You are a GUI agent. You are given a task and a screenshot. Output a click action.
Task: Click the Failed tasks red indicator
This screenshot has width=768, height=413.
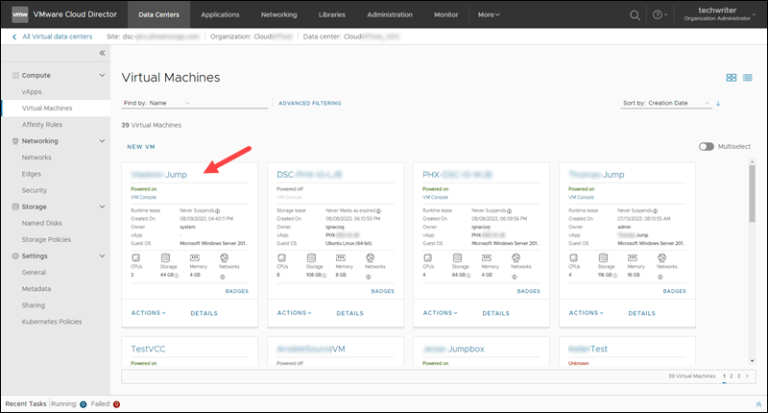pyautogui.click(x=117, y=404)
